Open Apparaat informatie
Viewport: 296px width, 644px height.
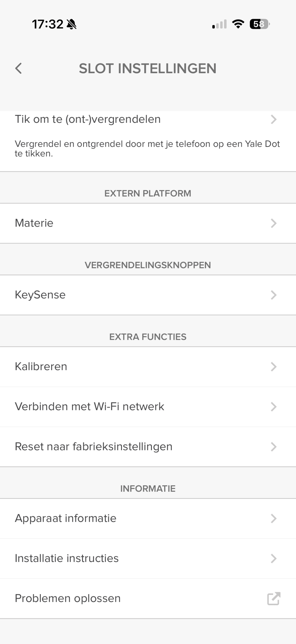(x=66, y=518)
